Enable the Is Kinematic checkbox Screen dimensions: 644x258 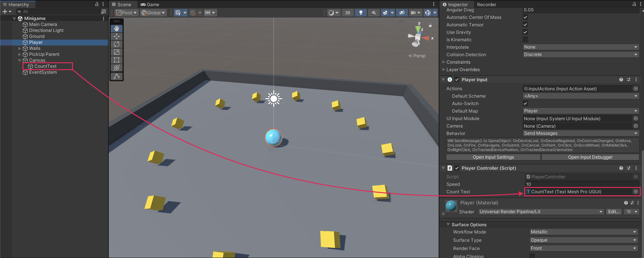pyautogui.click(x=525, y=40)
